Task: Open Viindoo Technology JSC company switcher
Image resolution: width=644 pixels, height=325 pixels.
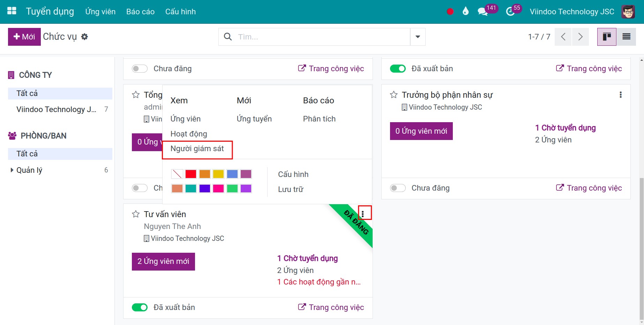Action: [x=572, y=12]
